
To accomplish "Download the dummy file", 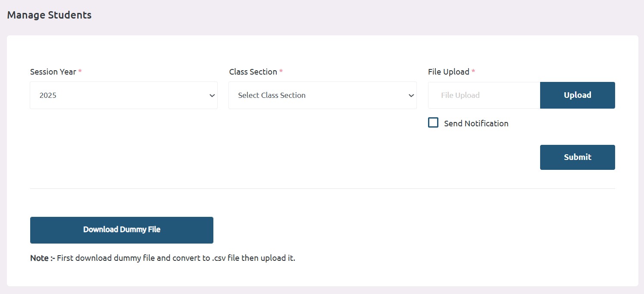I will point(122,230).
